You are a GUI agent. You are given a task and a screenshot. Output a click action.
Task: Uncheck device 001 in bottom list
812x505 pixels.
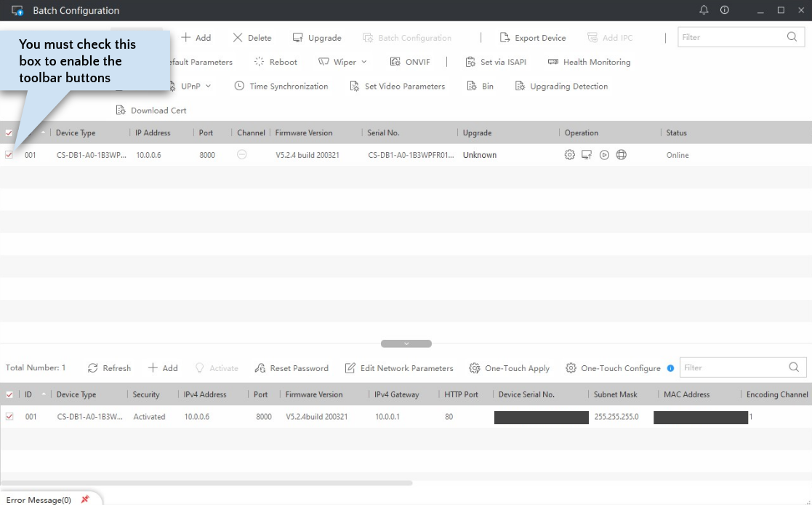pos(9,416)
